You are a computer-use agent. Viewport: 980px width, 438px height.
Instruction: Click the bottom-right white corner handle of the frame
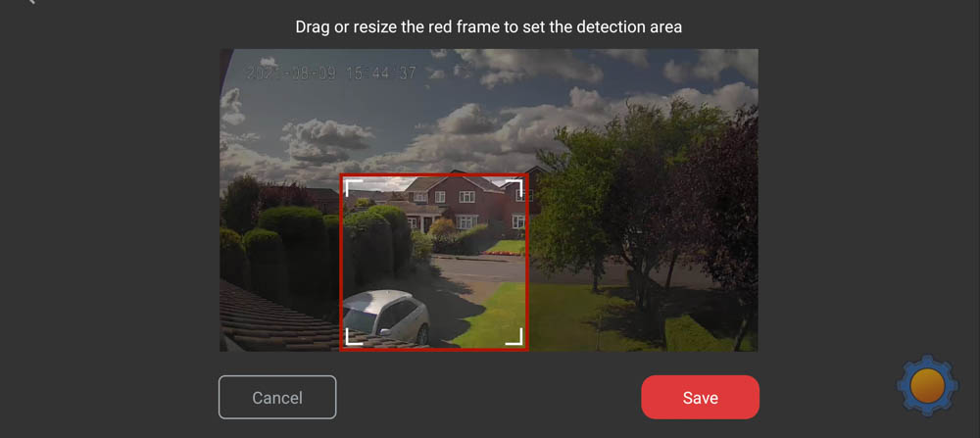[514, 336]
